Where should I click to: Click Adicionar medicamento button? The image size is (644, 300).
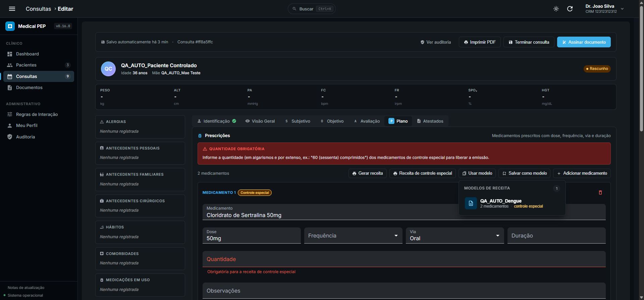pyautogui.click(x=582, y=173)
